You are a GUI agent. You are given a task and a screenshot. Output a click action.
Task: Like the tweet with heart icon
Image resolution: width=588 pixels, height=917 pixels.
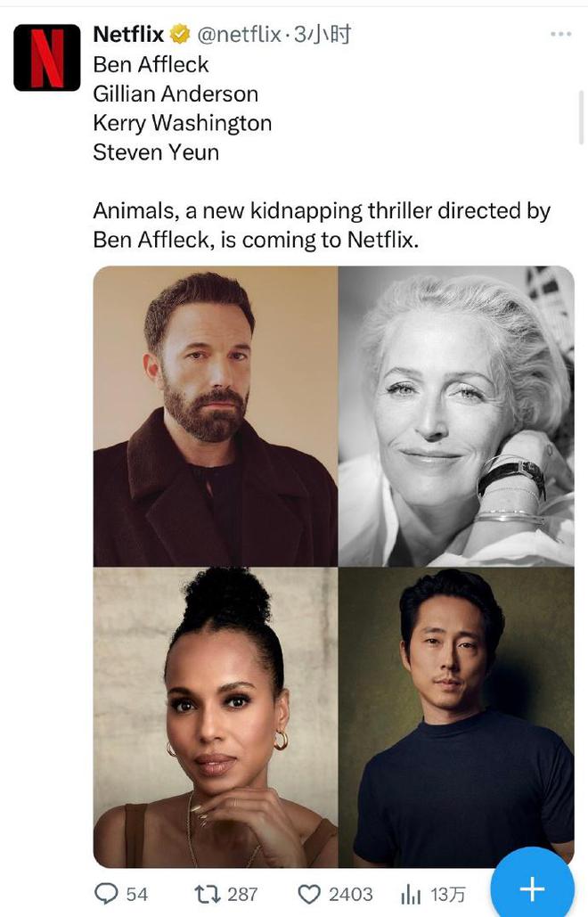point(309,894)
